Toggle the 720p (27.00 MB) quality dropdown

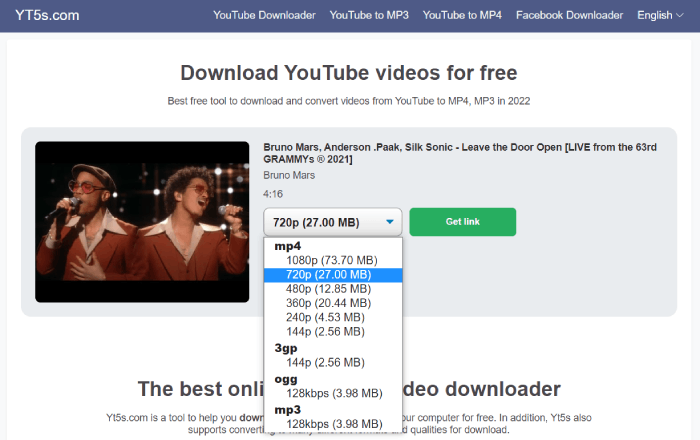coord(333,222)
